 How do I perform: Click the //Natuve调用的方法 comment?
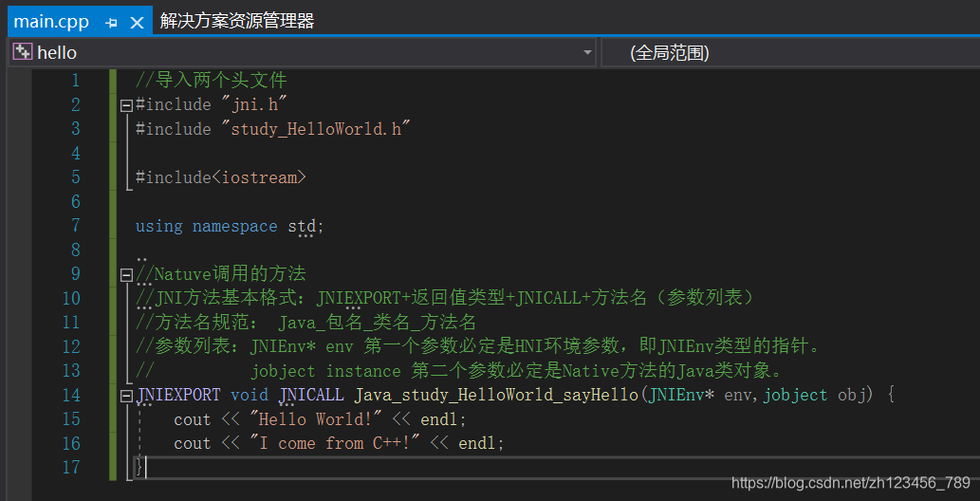[221, 274]
